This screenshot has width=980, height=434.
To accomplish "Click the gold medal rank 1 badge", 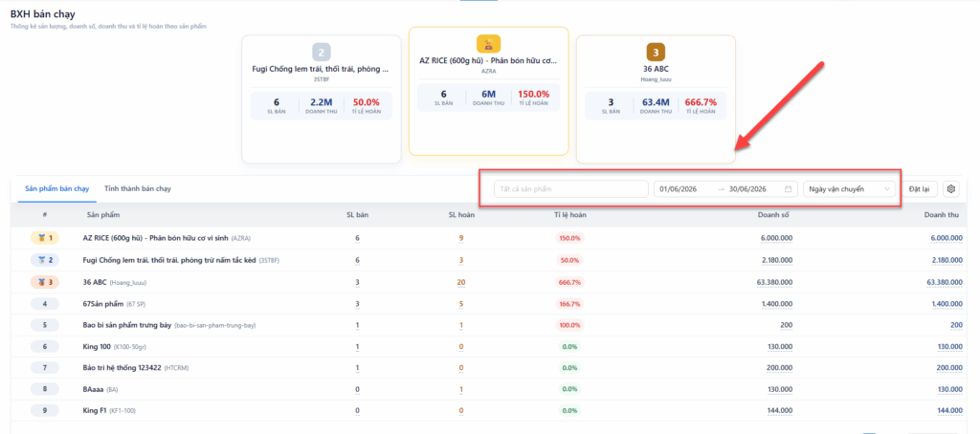I will point(44,238).
